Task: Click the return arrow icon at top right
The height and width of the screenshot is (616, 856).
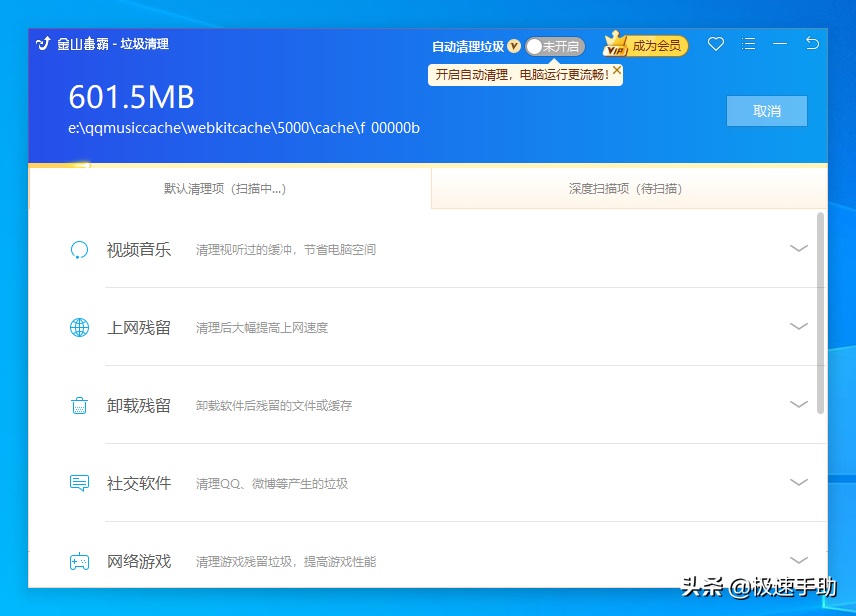Action: coord(812,45)
